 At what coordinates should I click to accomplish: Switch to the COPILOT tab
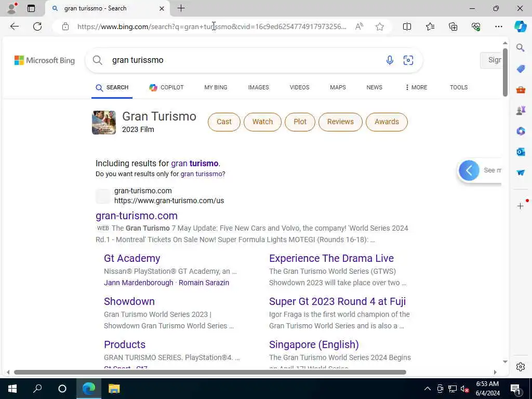point(166,87)
